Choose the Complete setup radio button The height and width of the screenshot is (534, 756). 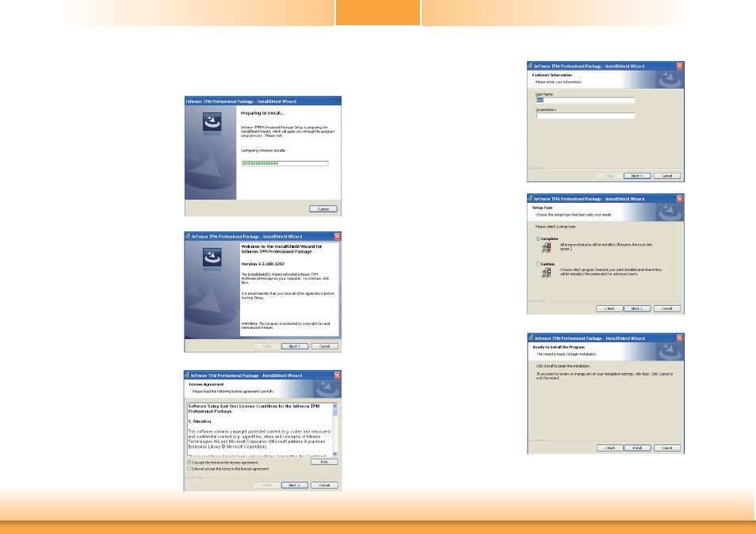point(538,238)
